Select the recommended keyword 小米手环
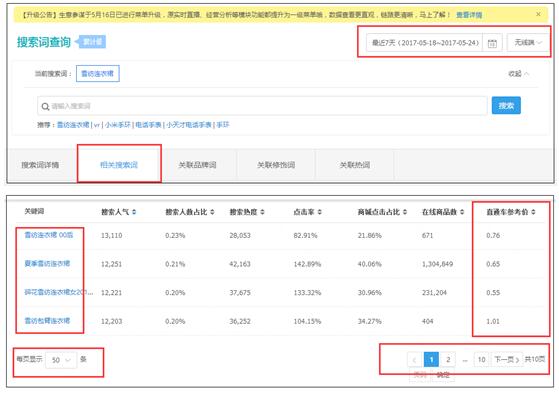 pos(118,124)
